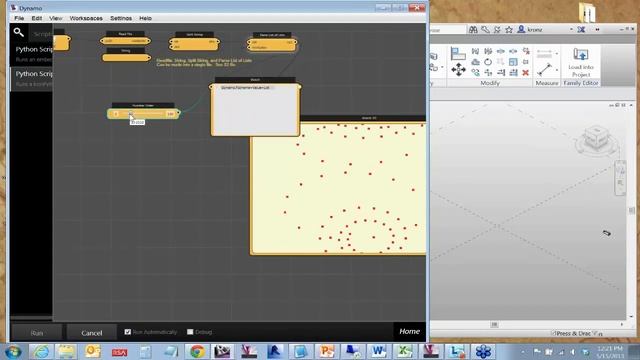Open the View menu in Dynamo
The image size is (640, 360).
(x=56, y=18)
